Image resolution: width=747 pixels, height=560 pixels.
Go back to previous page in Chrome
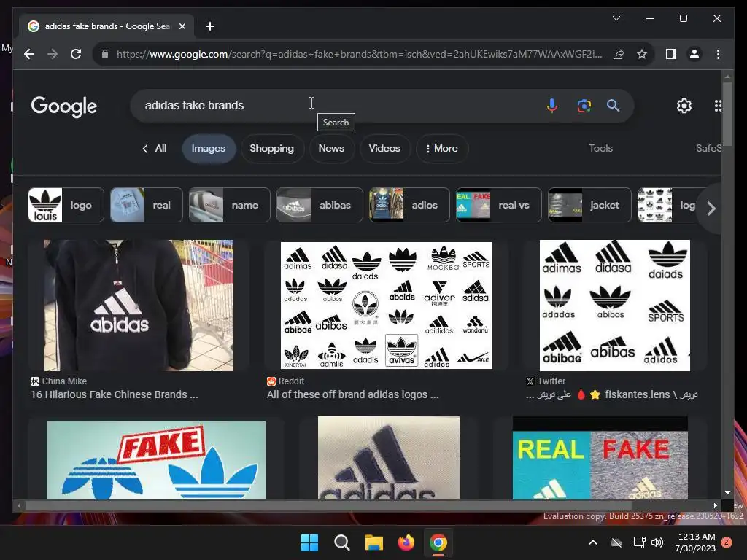coord(29,54)
